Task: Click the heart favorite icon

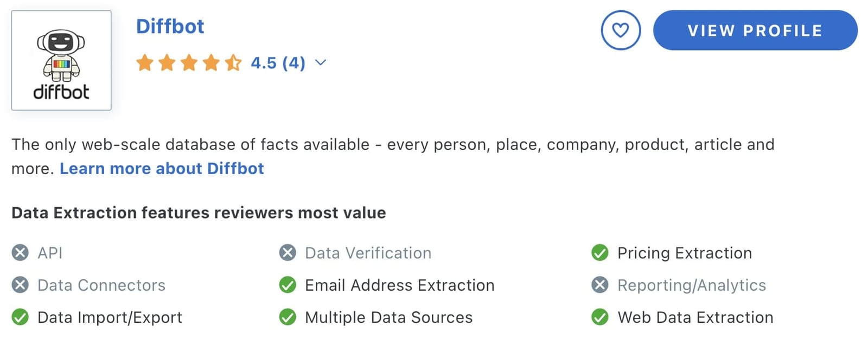Action: point(621,30)
